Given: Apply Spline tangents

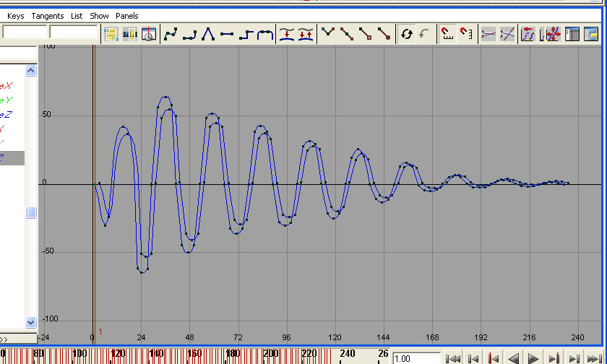Looking at the screenshot, I should [x=171, y=34].
